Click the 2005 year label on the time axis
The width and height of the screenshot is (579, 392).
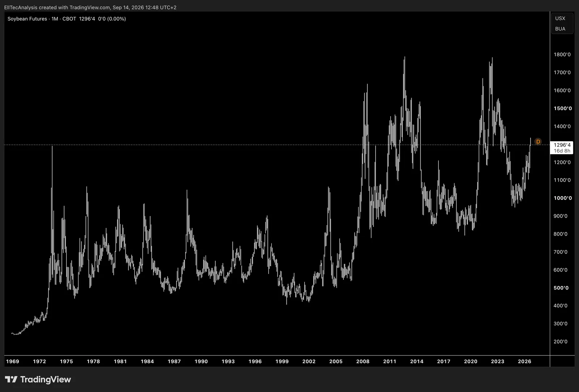click(x=336, y=361)
